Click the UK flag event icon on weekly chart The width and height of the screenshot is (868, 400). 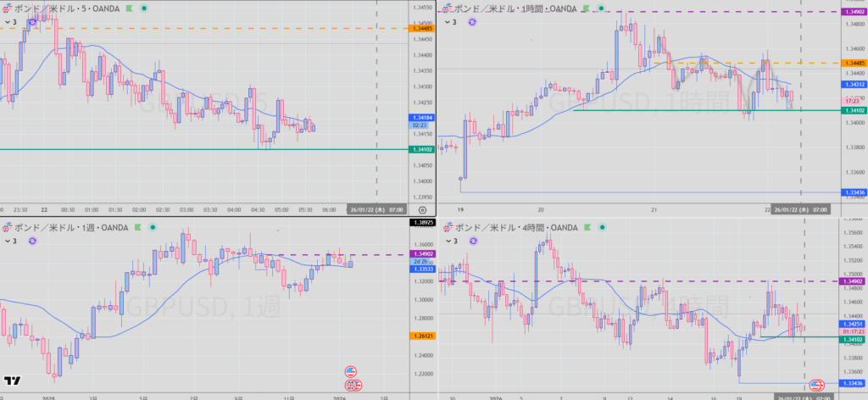click(x=351, y=385)
